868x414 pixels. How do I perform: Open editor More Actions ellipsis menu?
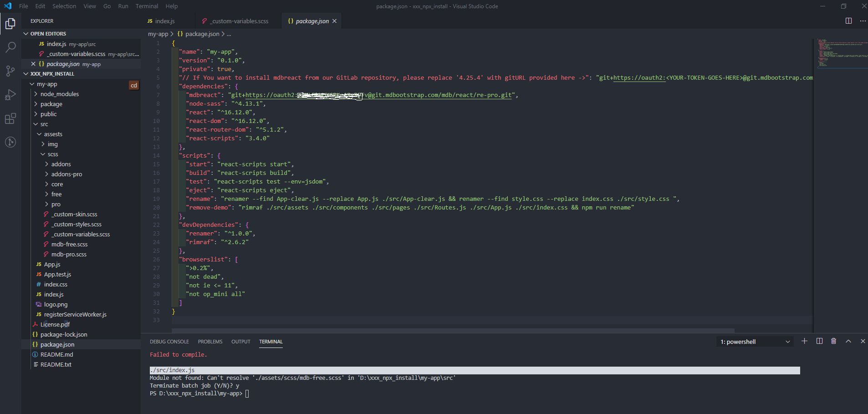(x=863, y=21)
